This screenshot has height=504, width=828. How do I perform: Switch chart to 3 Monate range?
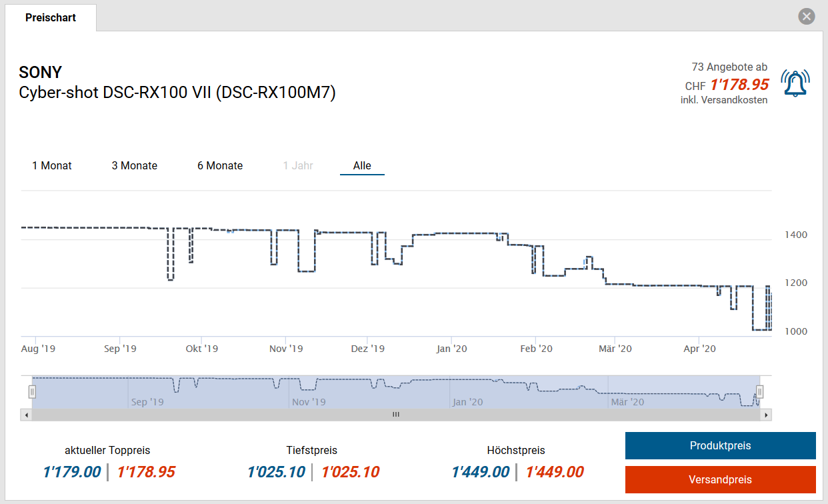tap(135, 165)
